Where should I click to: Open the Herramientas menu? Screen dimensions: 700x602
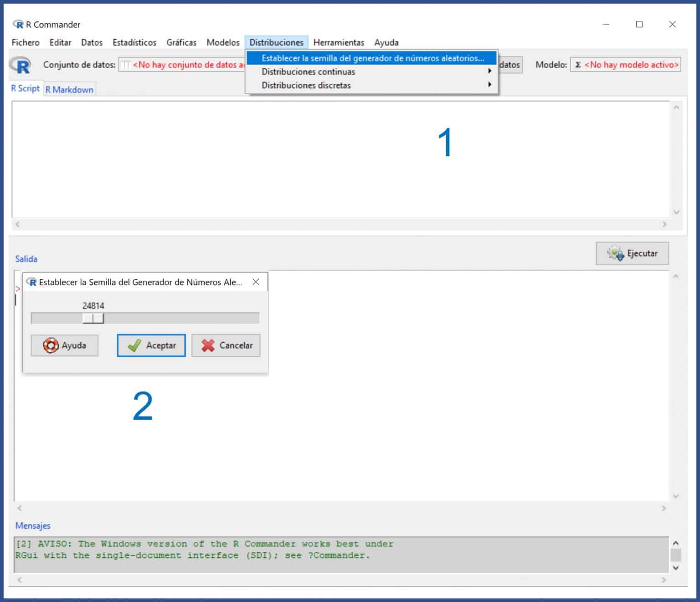pos(339,42)
